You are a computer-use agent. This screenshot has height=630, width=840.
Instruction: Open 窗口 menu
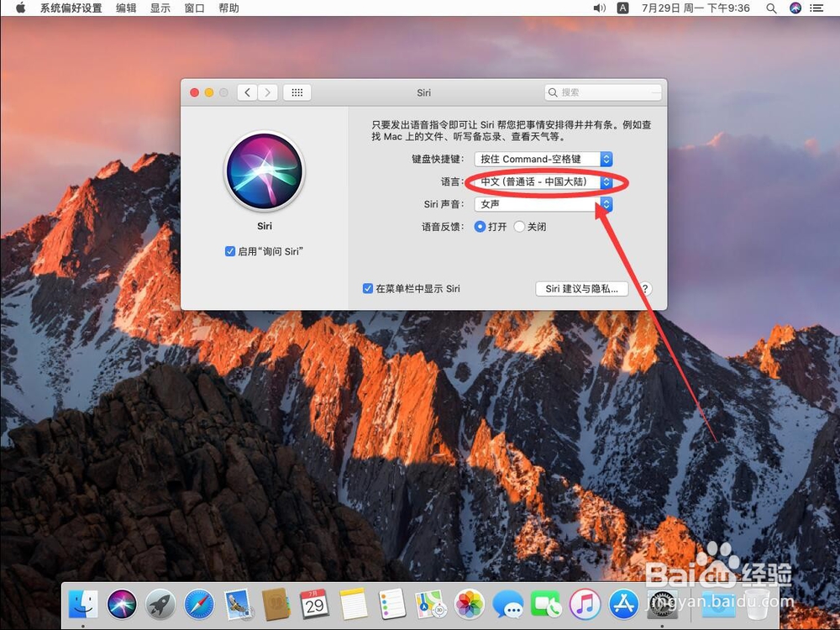coord(194,8)
